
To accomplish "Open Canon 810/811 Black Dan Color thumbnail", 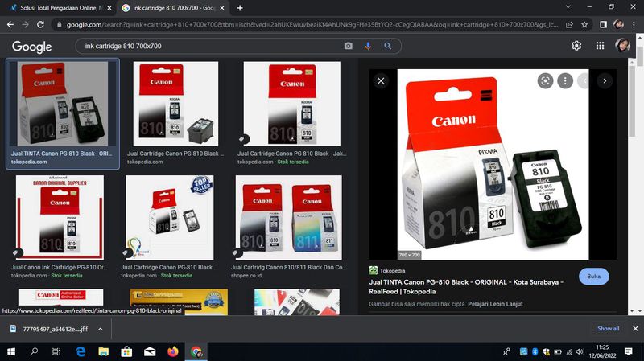I will point(289,217).
